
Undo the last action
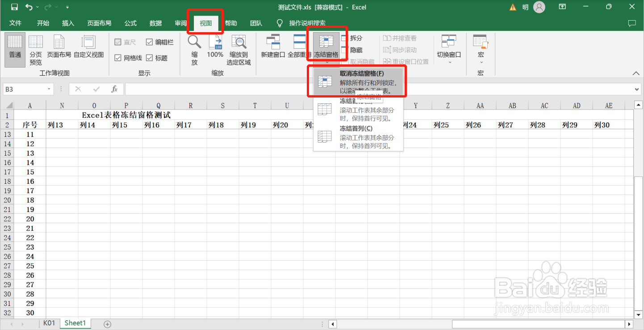(29, 7)
